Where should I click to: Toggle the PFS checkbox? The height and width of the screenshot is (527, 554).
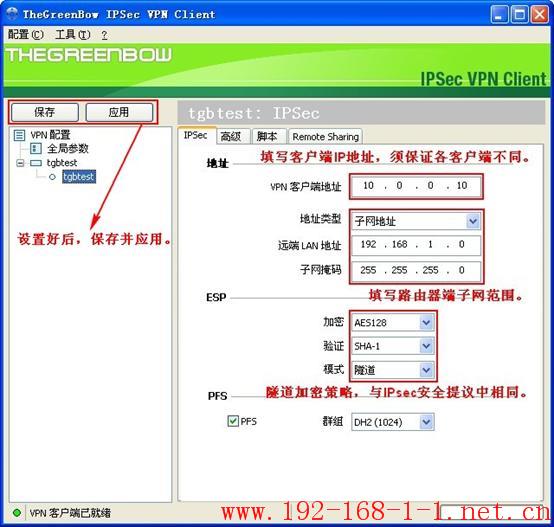tap(233, 421)
